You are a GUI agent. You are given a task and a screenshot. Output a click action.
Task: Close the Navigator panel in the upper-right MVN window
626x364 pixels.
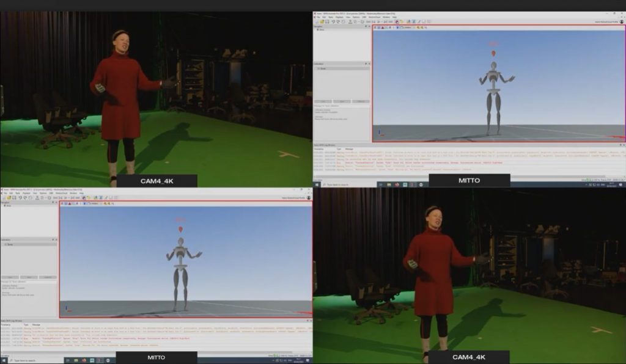coord(369,27)
